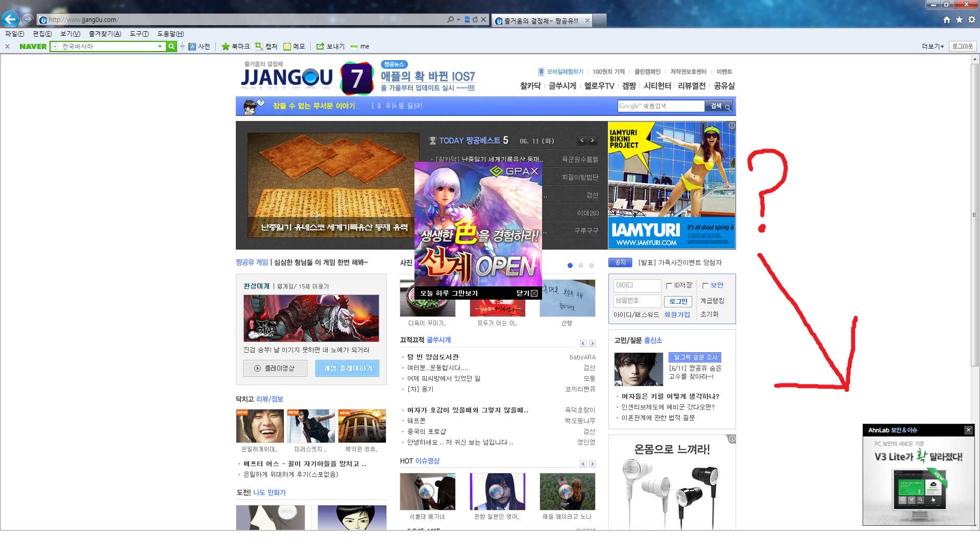Close the GPAX popup ad with 닫기
The image size is (980, 559).
527,293
